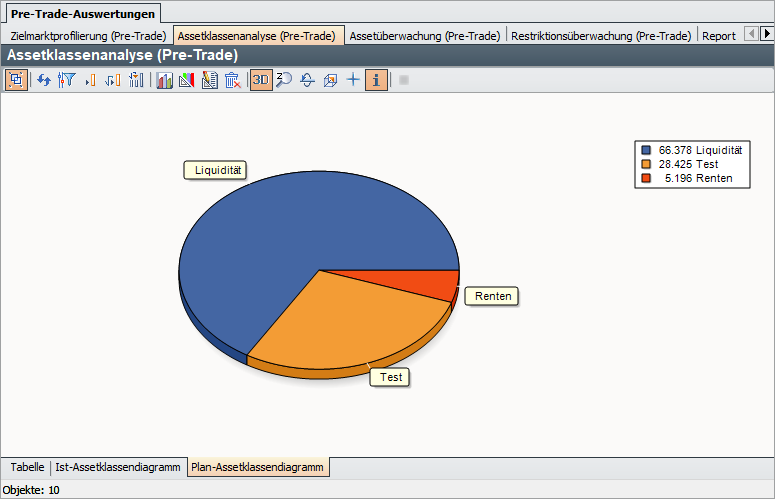Screen dimensions: 775x499
Task: Toggle the 3D chart view
Action: pos(261,80)
